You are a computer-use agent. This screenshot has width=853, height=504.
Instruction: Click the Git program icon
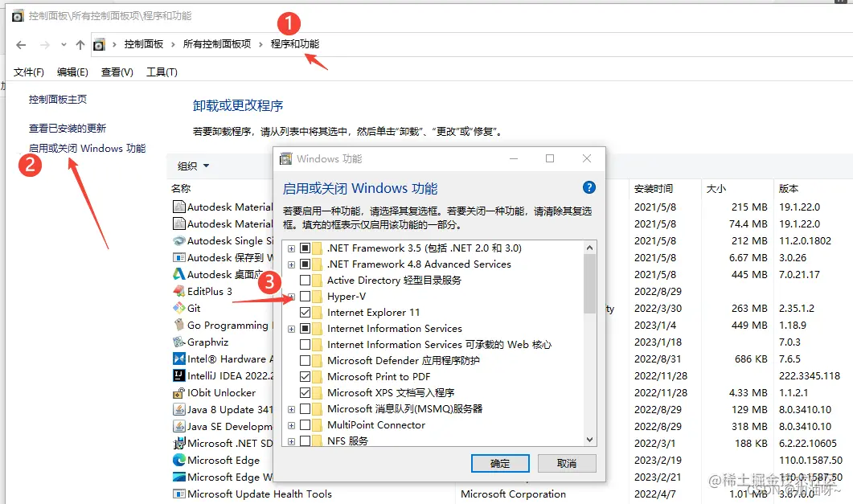[179, 309]
